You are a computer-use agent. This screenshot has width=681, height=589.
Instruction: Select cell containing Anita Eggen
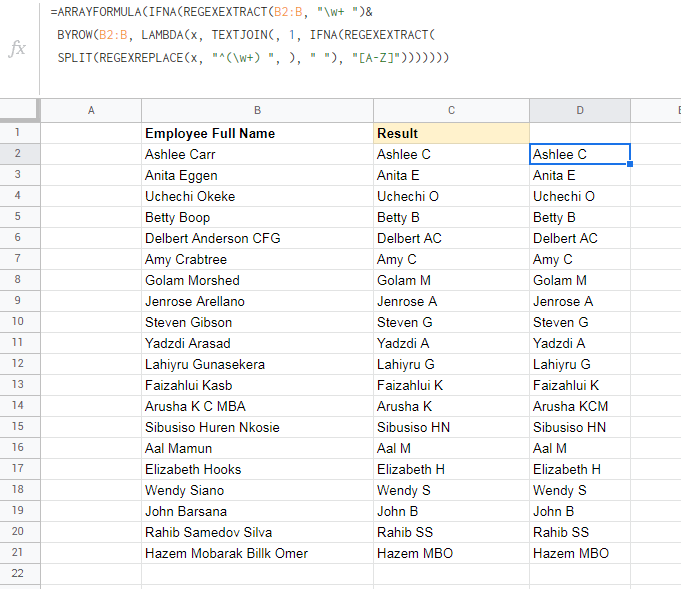pyautogui.click(x=258, y=175)
